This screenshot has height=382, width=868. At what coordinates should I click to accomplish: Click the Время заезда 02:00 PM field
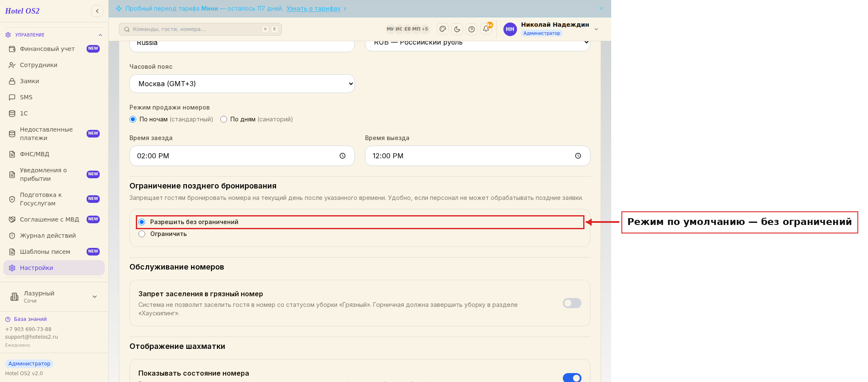tap(242, 156)
